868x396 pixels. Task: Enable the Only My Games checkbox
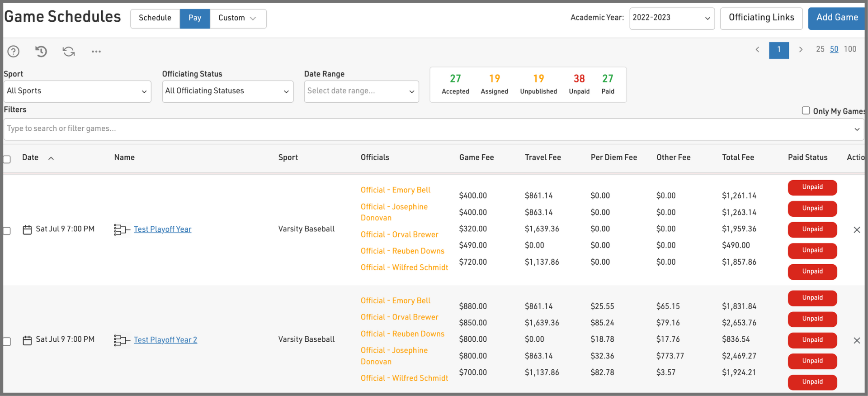806,111
